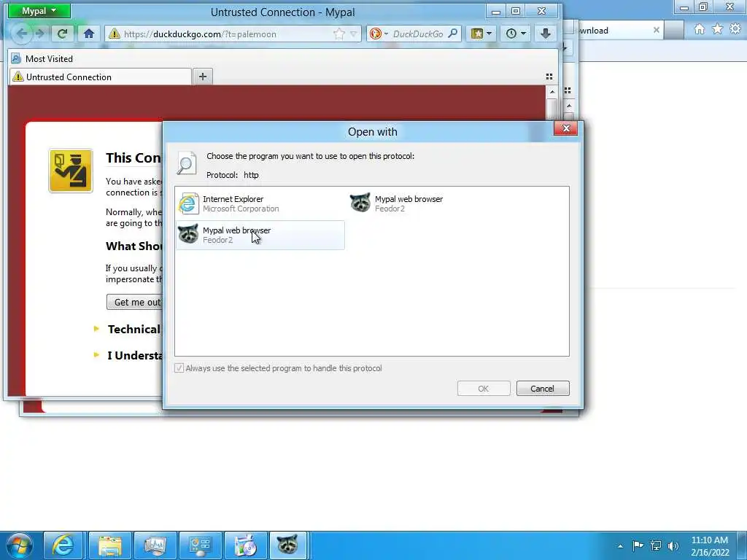747x560 pixels.
Task: Click the protocol magnifier document icon
Action: pyautogui.click(x=186, y=163)
